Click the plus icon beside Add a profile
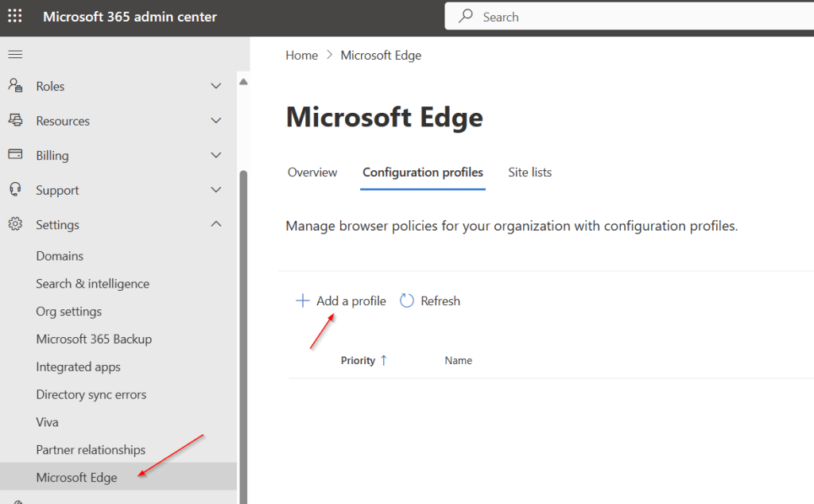Viewport: 814px width, 504px height. tap(302, 300)
